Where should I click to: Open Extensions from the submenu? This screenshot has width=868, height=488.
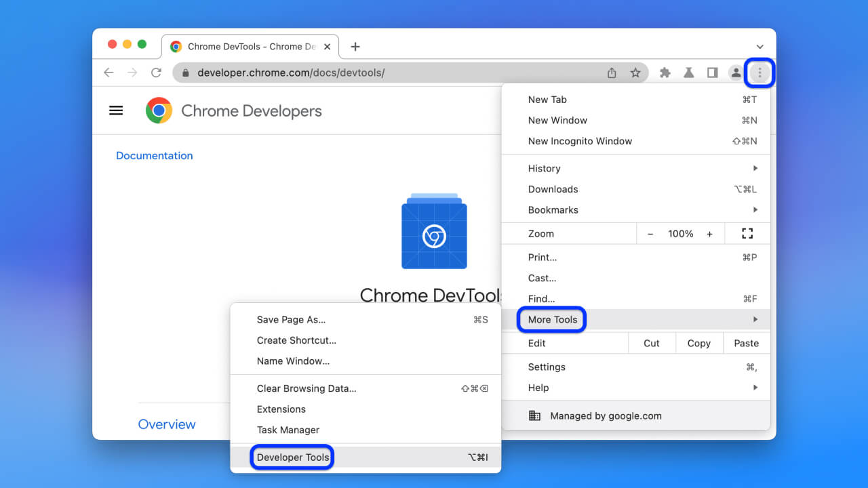click(366, 409)
